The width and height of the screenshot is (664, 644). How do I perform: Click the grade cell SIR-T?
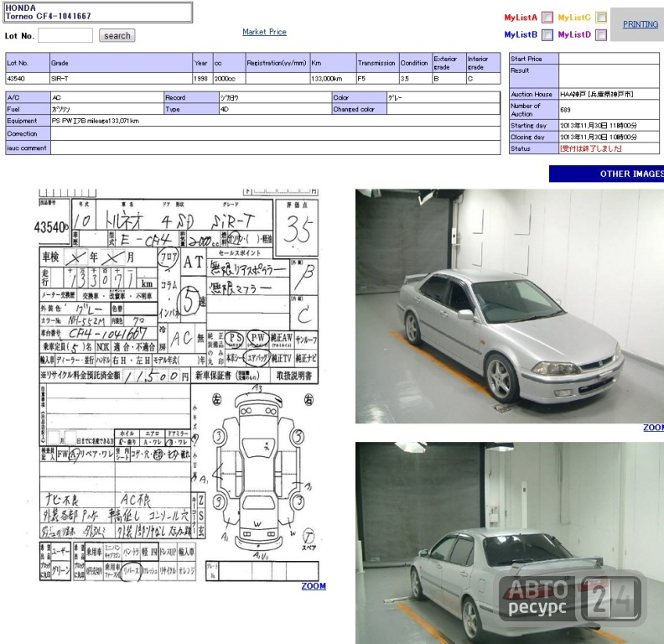pos(121,78)
